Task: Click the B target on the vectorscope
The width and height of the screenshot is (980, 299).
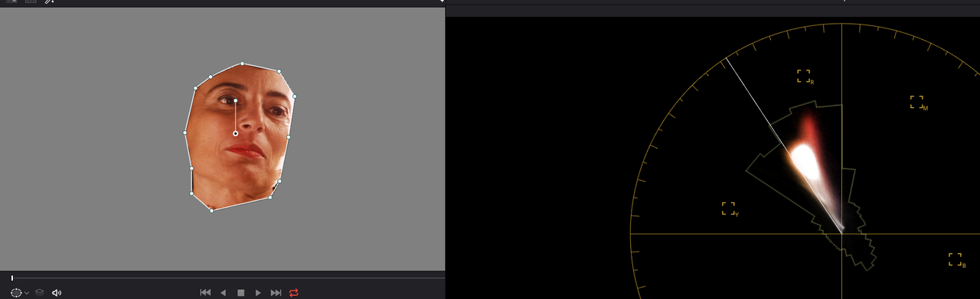Action: pyautogui.click(x=955, y=259)
